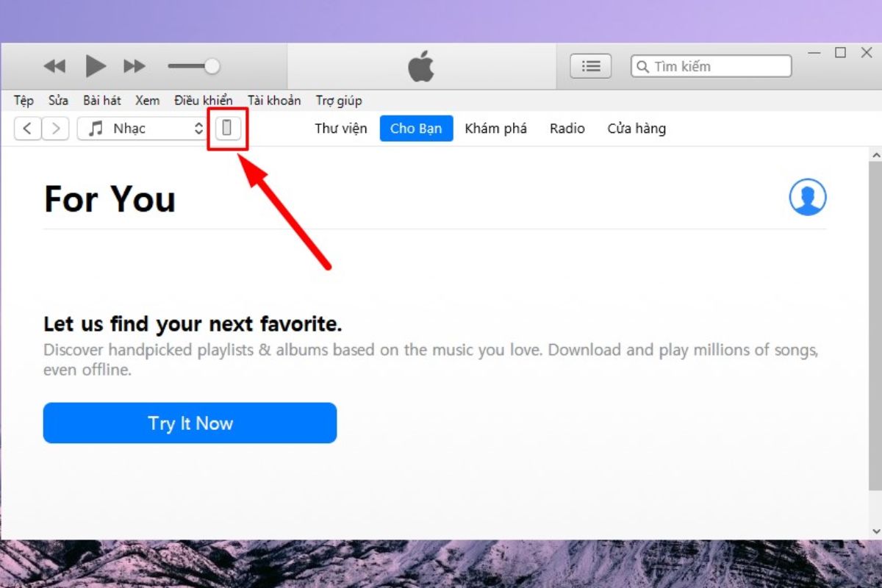
Task: Click the fast forward button
Action: point(135,65)
